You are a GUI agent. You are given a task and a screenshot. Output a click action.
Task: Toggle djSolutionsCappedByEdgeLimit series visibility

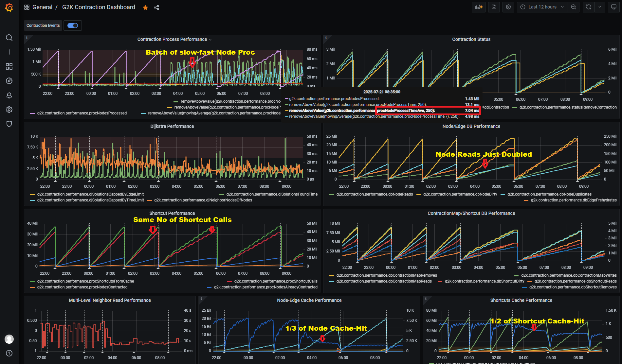[90, 194]
